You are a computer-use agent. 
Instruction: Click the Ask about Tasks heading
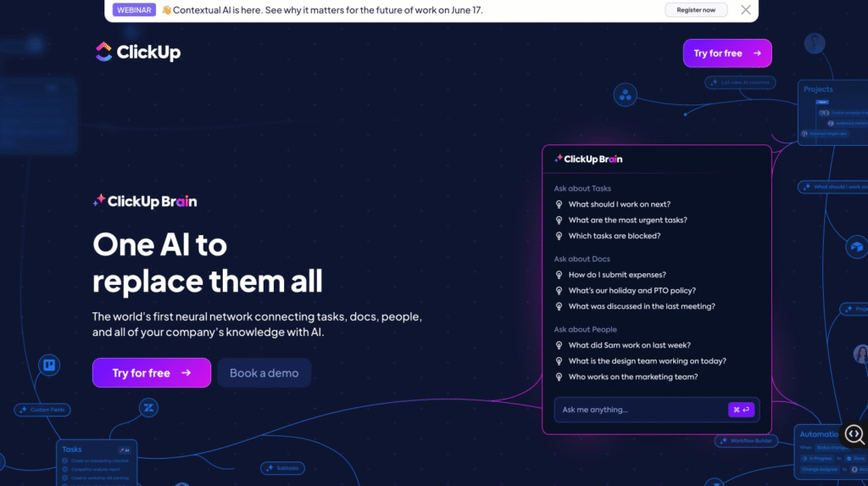pos(582,188)
